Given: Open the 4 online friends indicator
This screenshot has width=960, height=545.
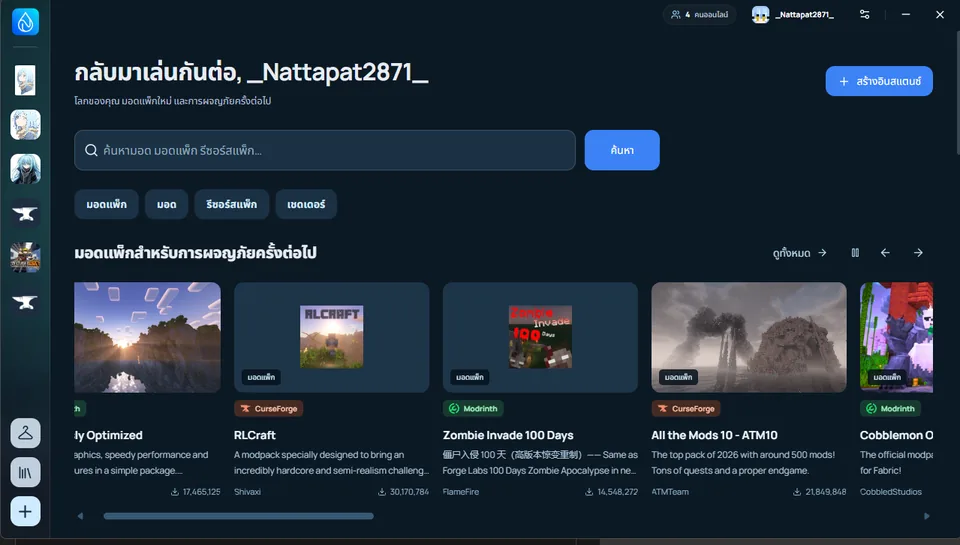Looking at the screenshot, I should 699,14.
